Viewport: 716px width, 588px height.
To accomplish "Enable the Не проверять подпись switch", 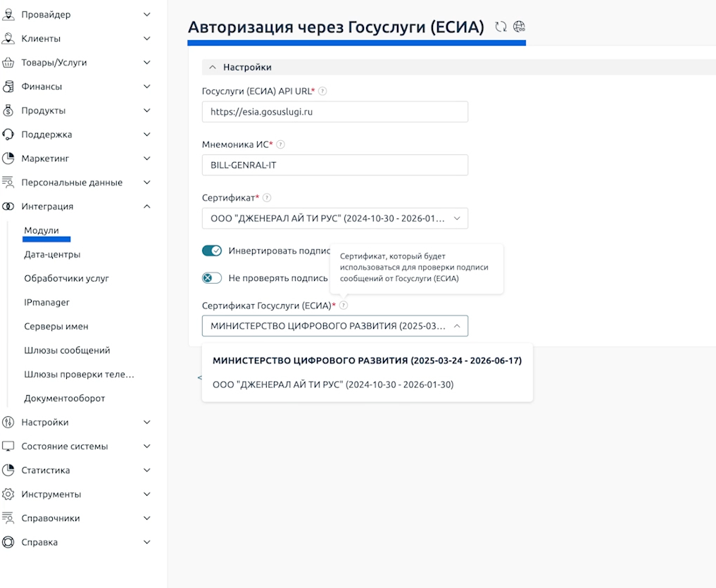I will (x=212, y=277).
